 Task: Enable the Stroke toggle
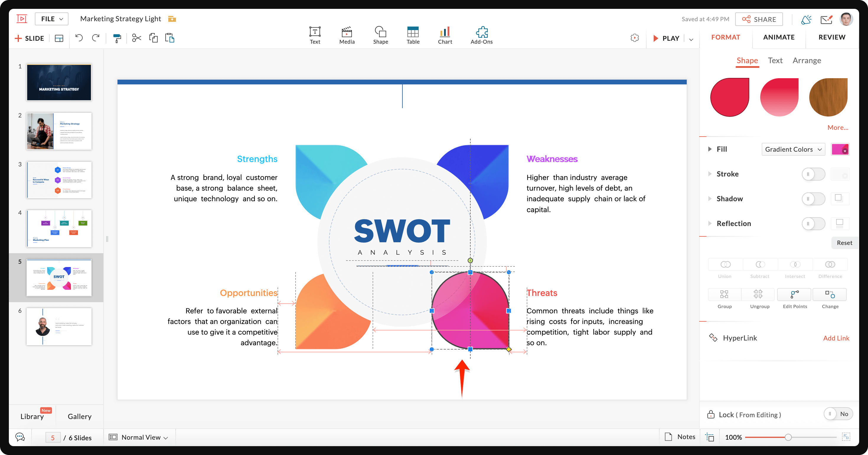[813, 174]
